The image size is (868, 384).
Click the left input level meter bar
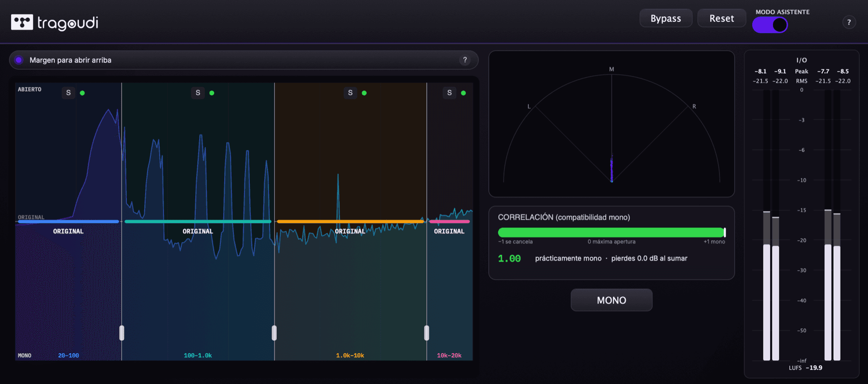click(767, 225)
